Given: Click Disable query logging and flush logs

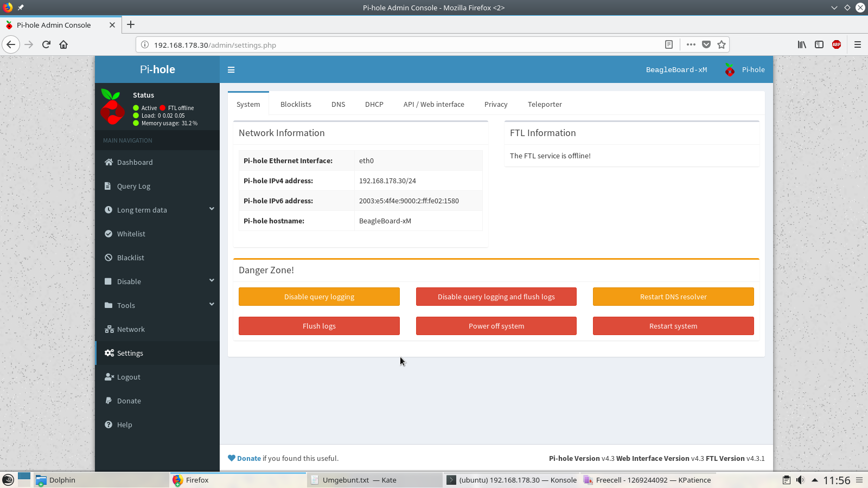Looking at the screenshot, I should (x=496, y=297).
